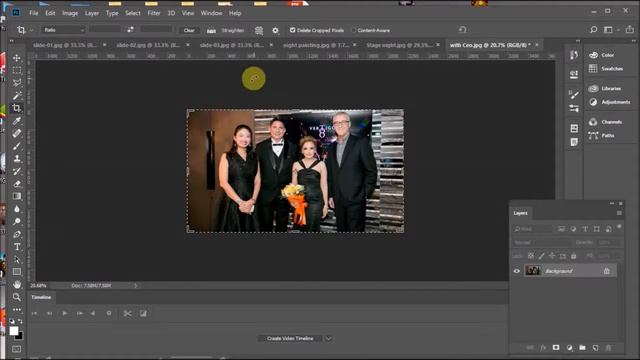
Task: Open the Color panel
Action: 602,55
